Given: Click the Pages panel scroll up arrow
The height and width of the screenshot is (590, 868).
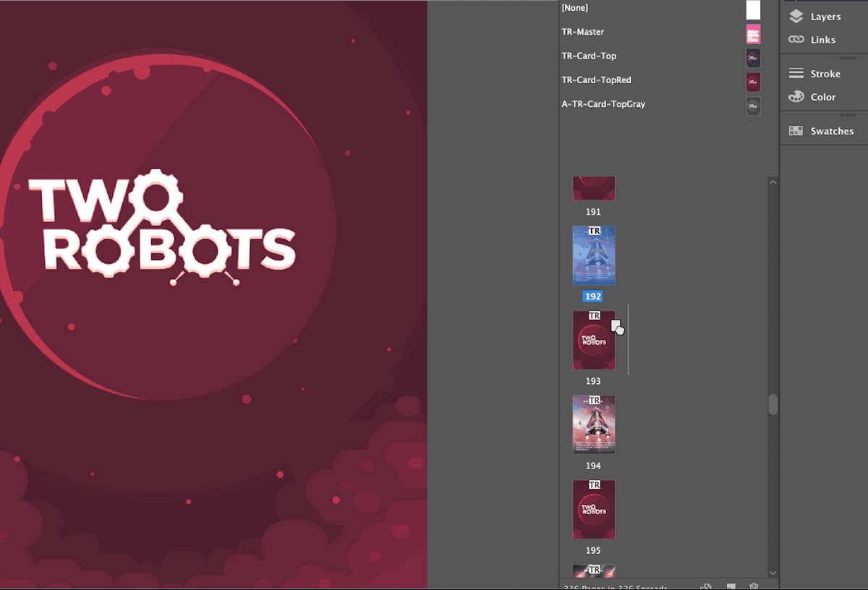Looking at the screenshot, I should point(773,182).
